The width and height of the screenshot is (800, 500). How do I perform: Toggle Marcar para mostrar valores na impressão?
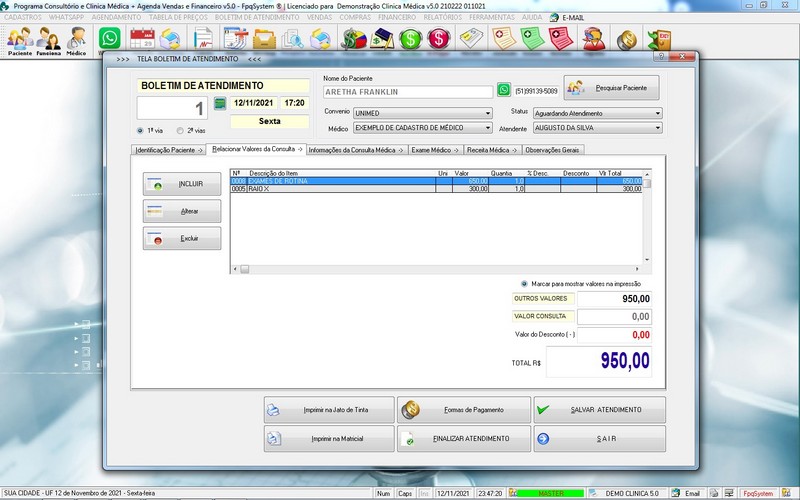[524, 284]
